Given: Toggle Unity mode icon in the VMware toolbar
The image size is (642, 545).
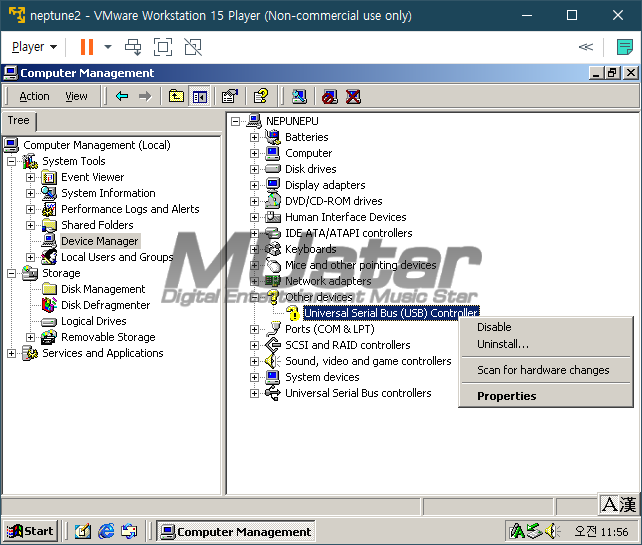Looking at the screenshot, I should (x=193, y=47).
